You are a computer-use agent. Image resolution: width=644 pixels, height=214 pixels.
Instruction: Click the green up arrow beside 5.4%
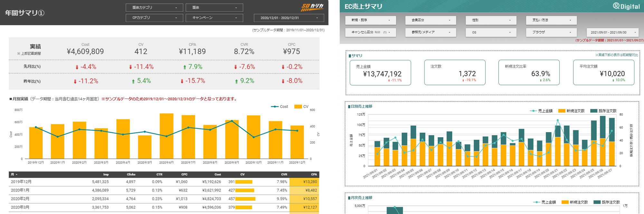(x=133, y=81)
